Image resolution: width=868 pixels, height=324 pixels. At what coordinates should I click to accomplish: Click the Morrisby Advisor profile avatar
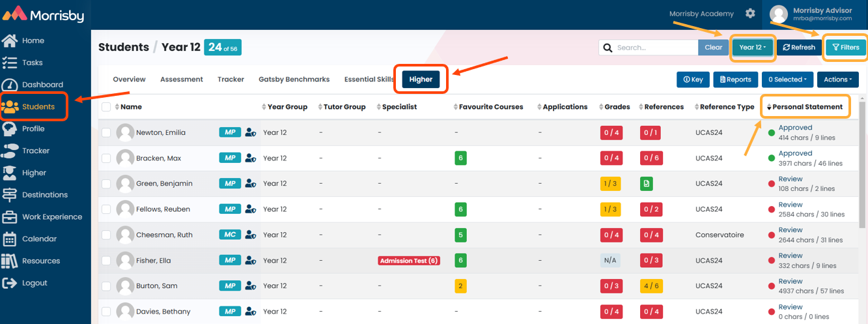pyautogui.click(x=779, y=14)
